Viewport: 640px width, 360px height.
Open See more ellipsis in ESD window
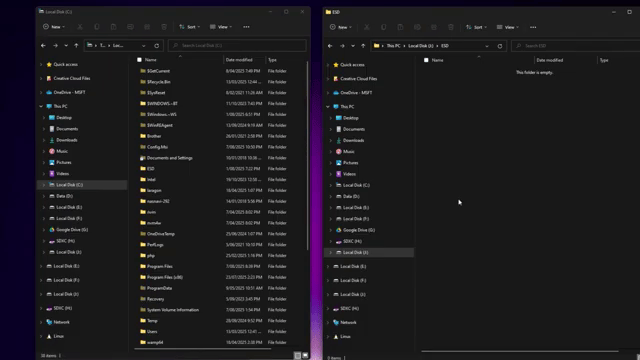coord(533,27)
